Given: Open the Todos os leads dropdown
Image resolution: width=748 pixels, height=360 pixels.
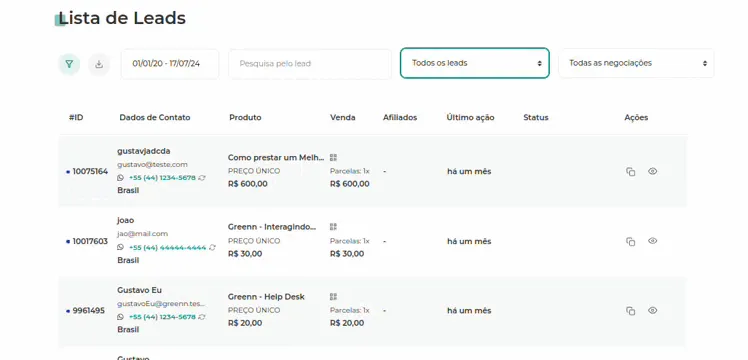Looking at the screenshot, I should click(x=475, y=63).
